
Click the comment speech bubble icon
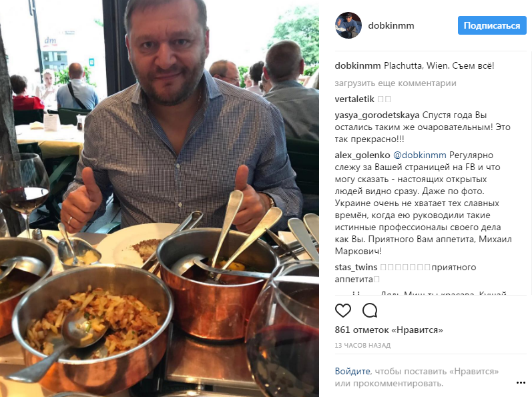point(370,310)
